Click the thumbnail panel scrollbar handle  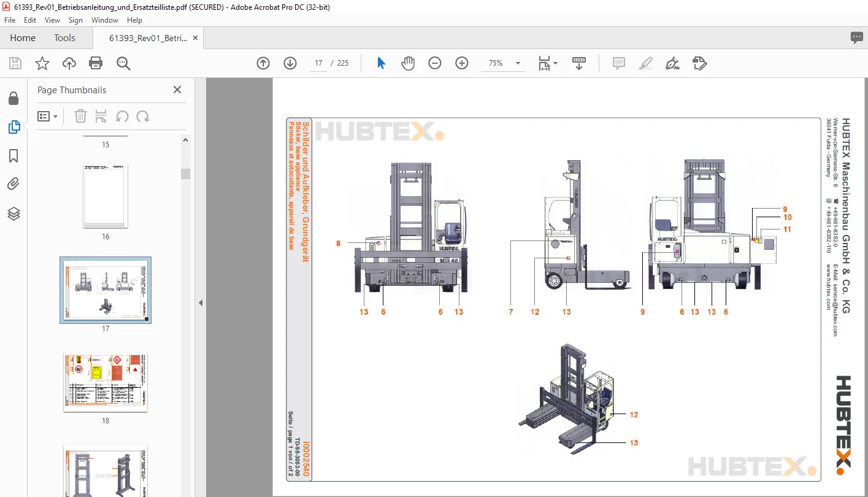(x=186, y=174)
